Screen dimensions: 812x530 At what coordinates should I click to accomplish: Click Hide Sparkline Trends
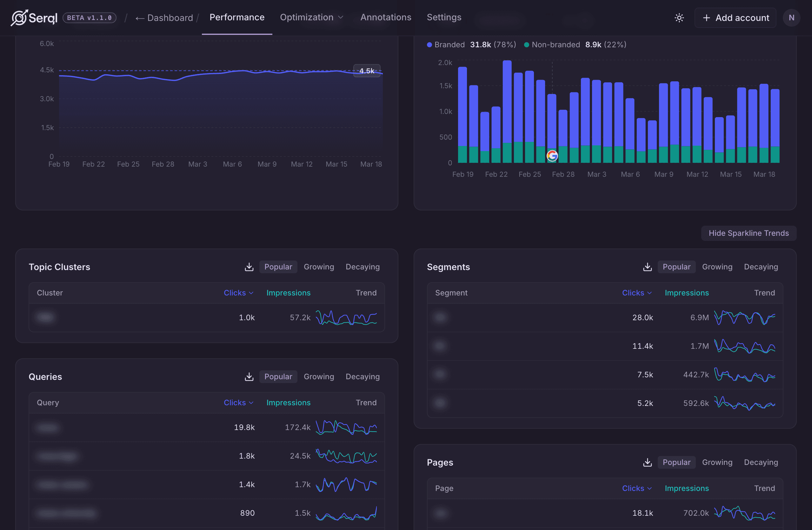point(749,233)
